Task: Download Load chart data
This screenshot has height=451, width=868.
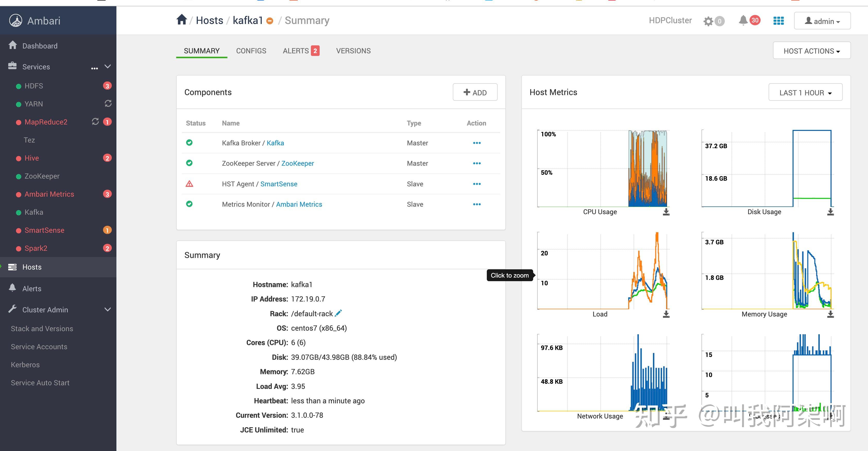Action: (666, 314)
